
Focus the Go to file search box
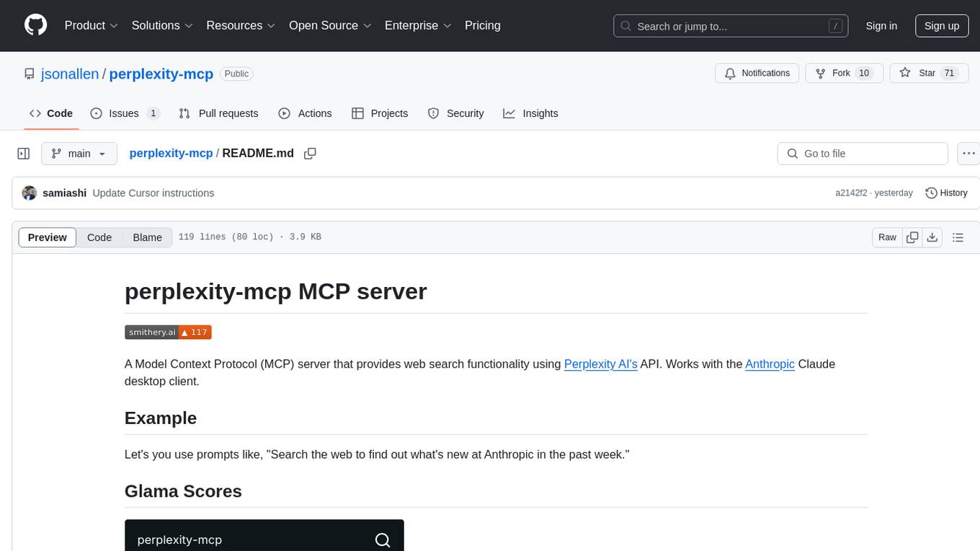pos(863,154)
